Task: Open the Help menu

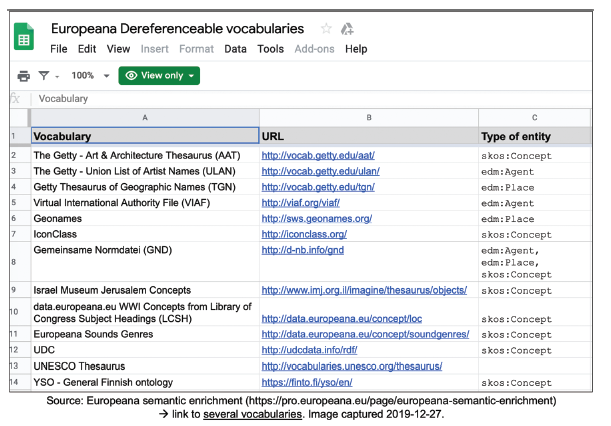Action: (356, 49)
